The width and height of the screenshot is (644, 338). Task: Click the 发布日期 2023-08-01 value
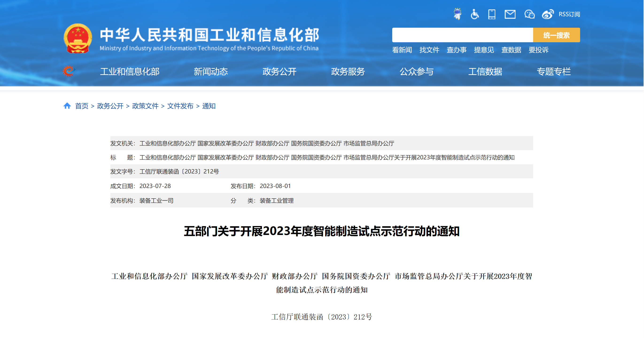(x=275, y=186)
